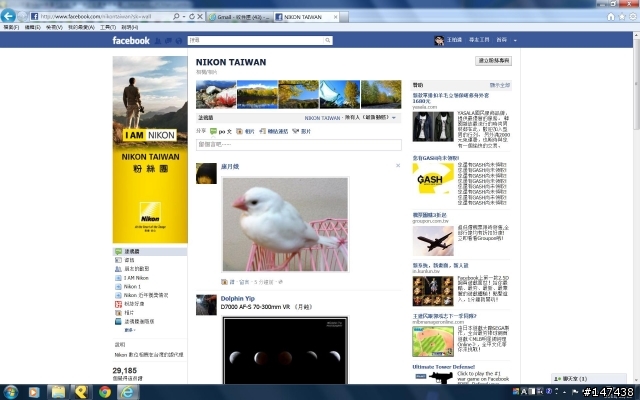This screenshot has height=400, width=640.
Task: Open Chrome from the taskbar
Action: point(104,392)
